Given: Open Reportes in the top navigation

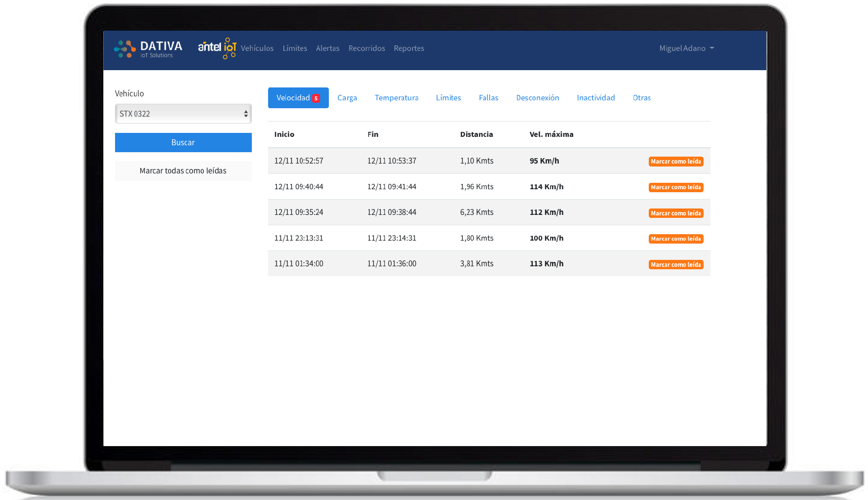Looking at the screenshot, I should click(409, 48).
